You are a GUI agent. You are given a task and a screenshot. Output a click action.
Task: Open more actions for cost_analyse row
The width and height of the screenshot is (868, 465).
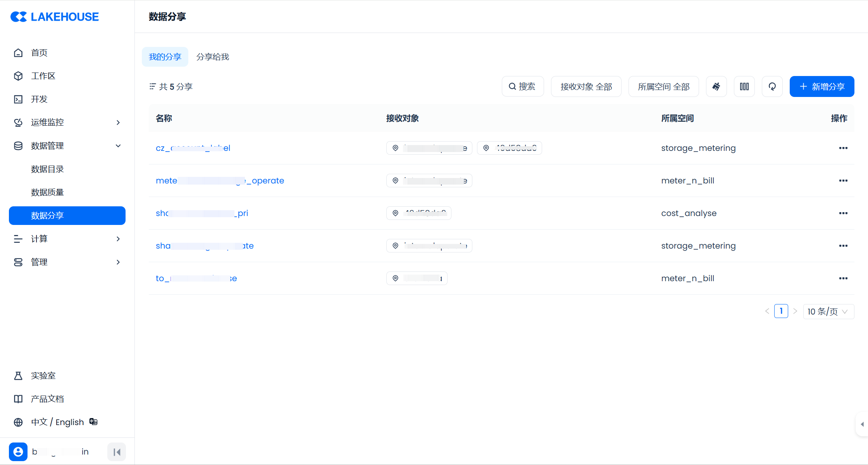843,213
